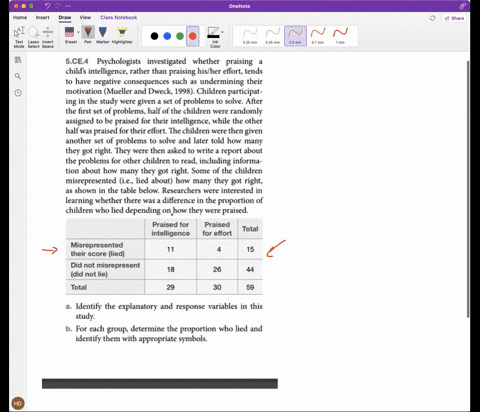This screenshot has height=412, width=480.
Task: Toggle the Pen tool
Action: click(x=88, y=35)
